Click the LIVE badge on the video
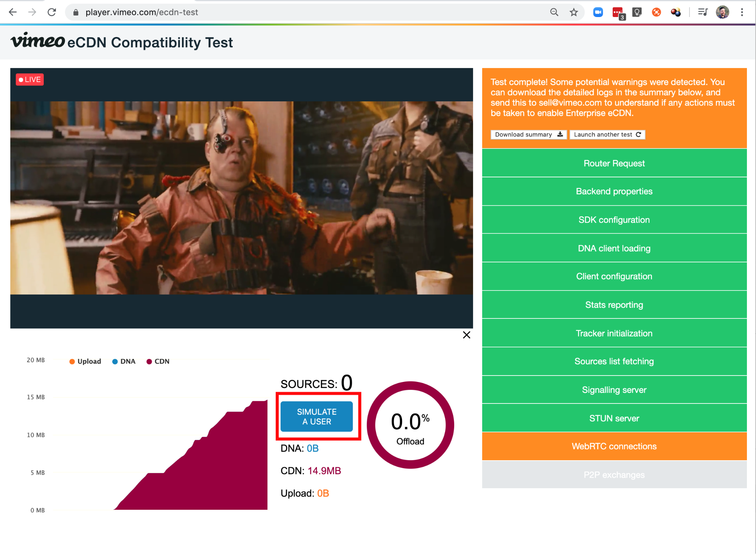The height and width of the screenshot is (554, 756). point(30,79)
